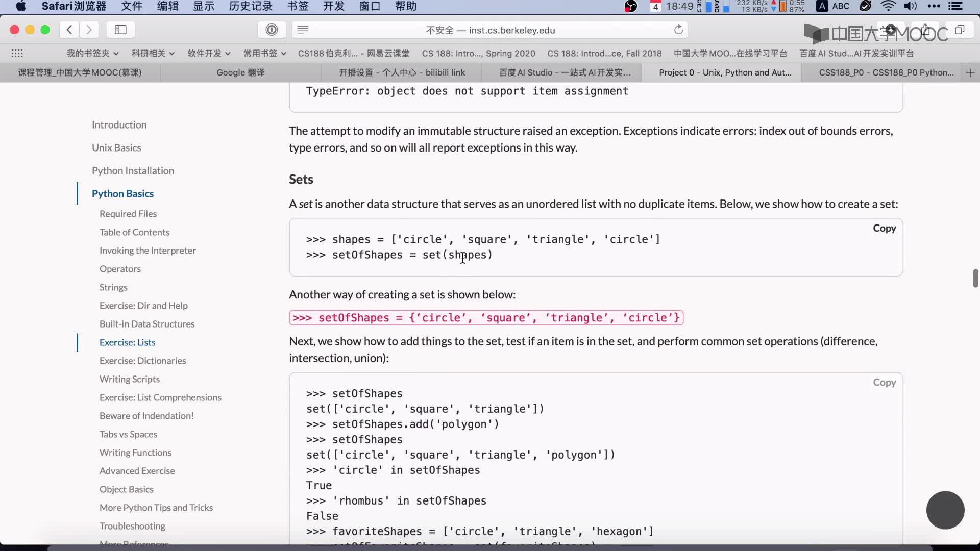
Task: Jump to Exercise: List Comprehensions
Action: [160, 397]
